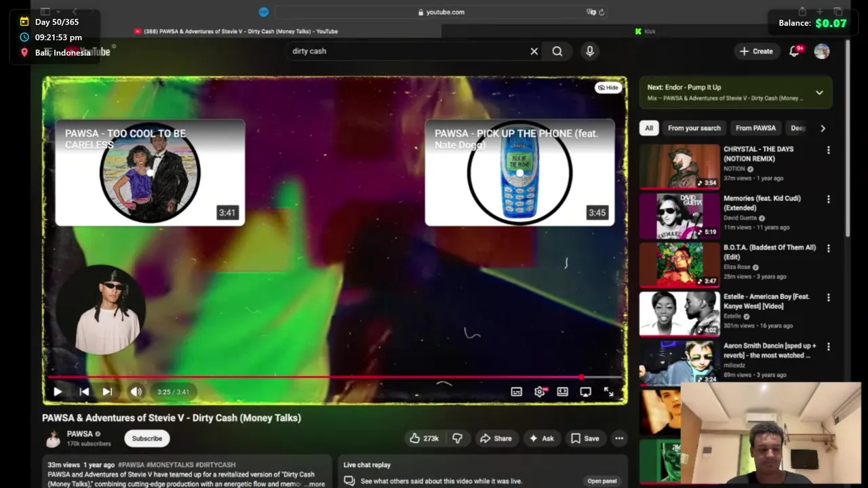This screenshot has height=488, width=868.
Task: Click the youtube.com address bar
Action: 441,12
